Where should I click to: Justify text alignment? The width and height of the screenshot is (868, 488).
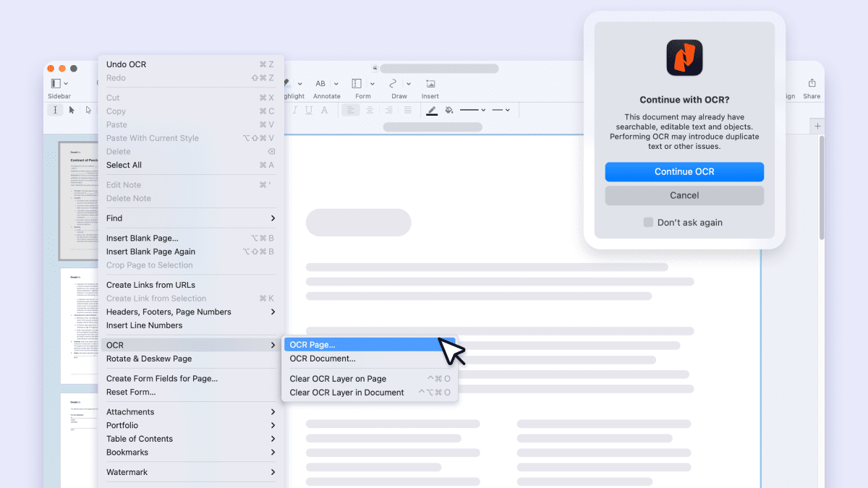click(407, 110)
